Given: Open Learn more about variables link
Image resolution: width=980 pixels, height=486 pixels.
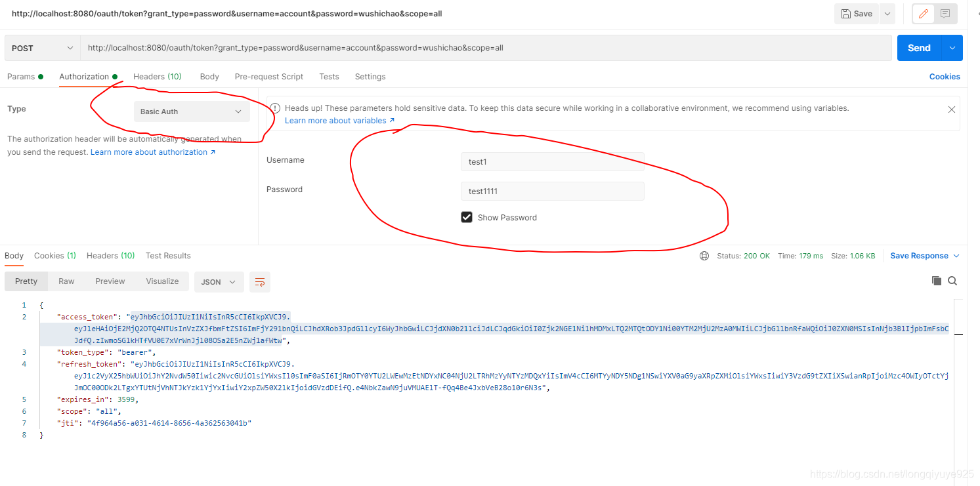Looking at the screenshot, I should tap(335, 120).
